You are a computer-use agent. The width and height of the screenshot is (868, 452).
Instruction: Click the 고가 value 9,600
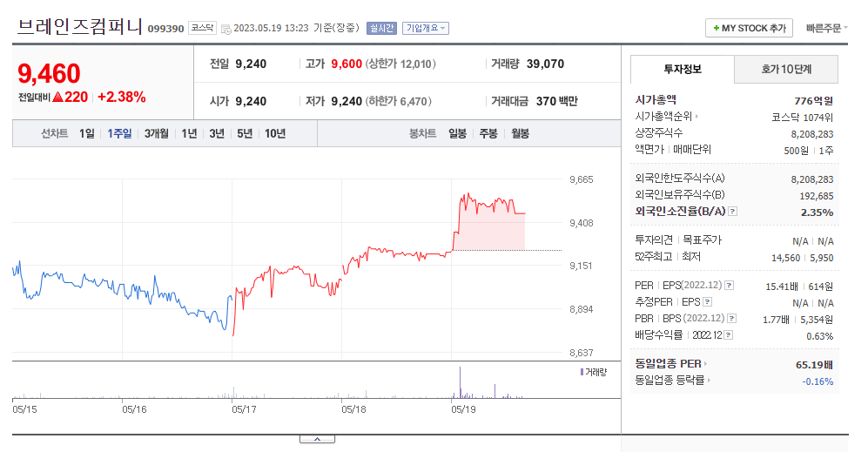point(347,64)
